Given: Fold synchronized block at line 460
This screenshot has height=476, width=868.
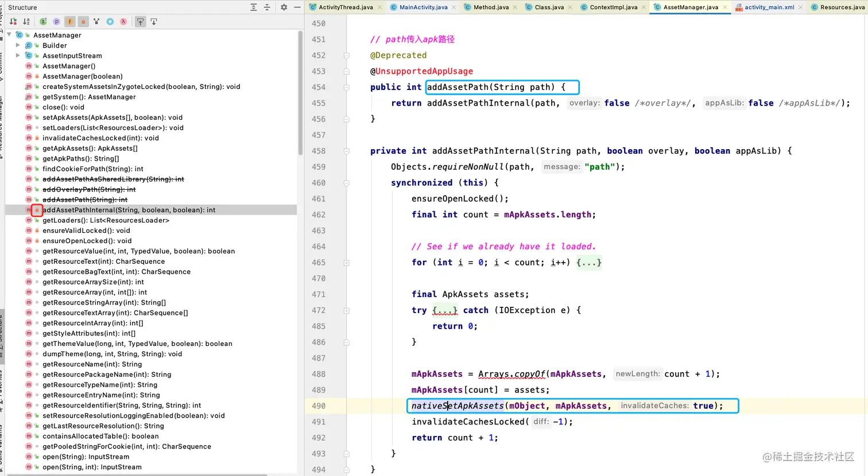Looking at the screenshot, I should tap(347, 183).
